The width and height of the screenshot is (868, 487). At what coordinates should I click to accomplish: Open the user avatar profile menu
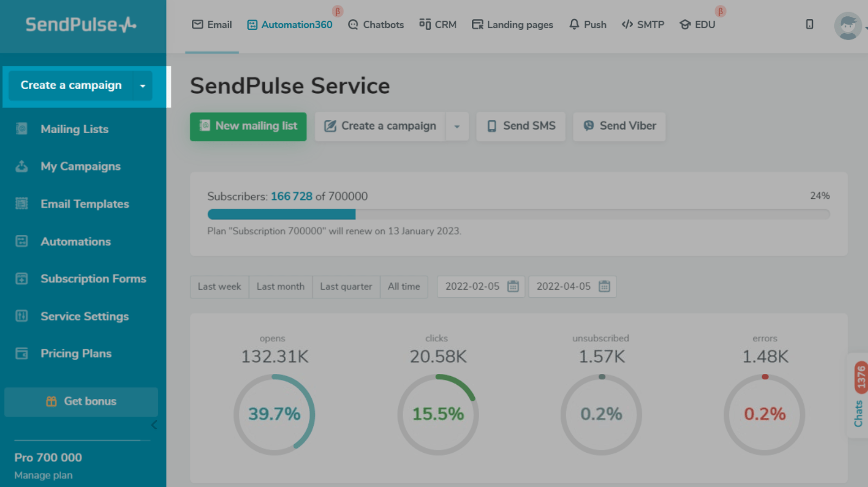[847, 26]
